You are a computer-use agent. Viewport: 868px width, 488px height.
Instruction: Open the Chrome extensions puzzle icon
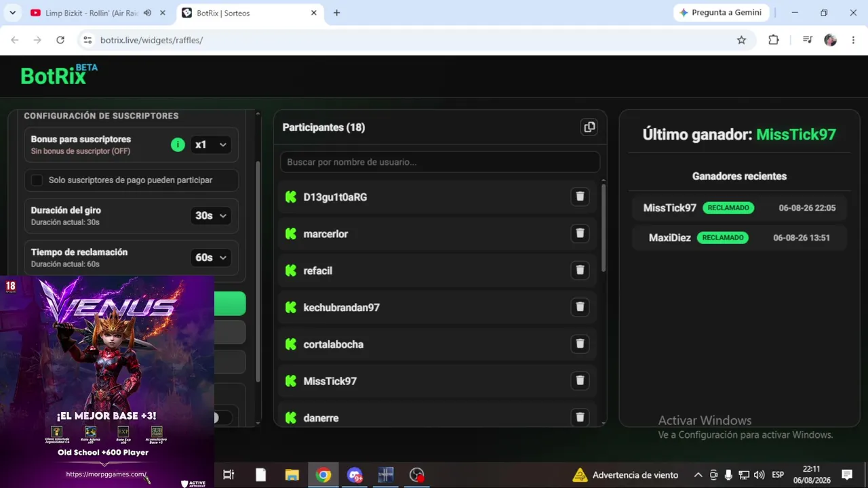tap(774, 40)
